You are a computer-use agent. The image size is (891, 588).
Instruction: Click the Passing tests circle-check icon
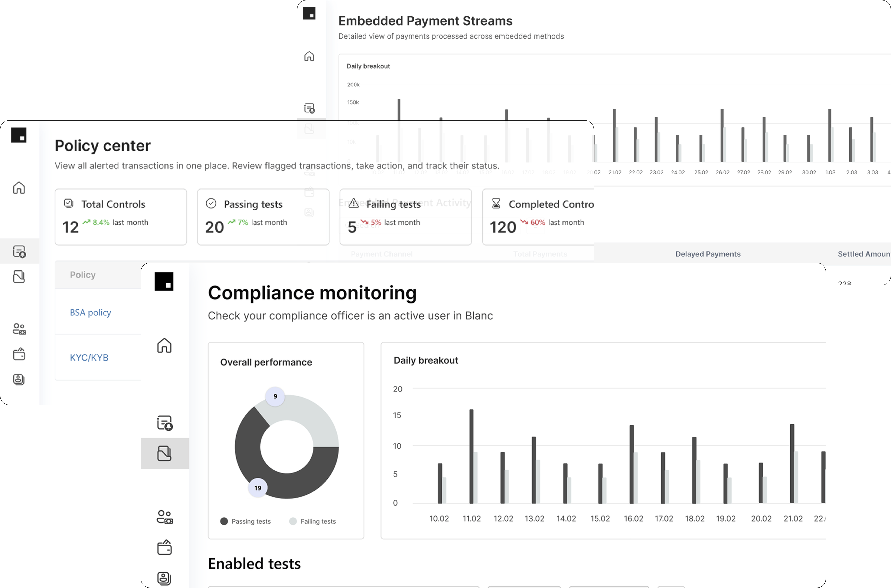click(211, 203)
